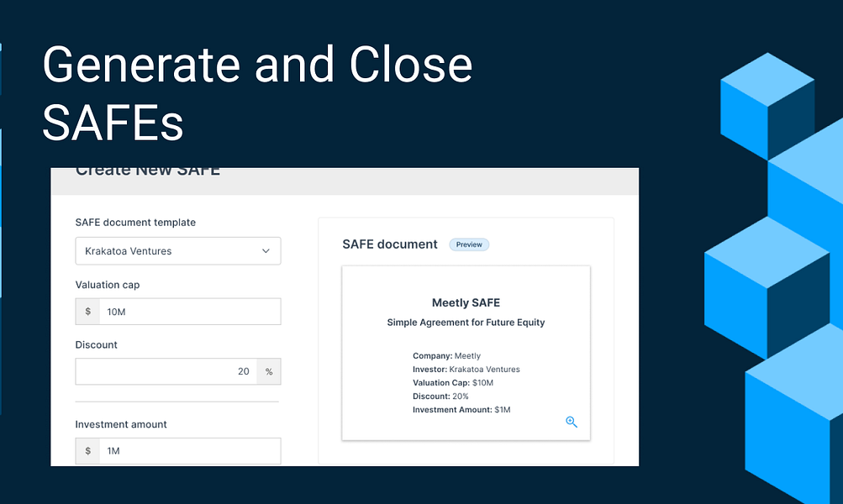Click inside the Valuation cap input showing 10M

tap(189, 311)
